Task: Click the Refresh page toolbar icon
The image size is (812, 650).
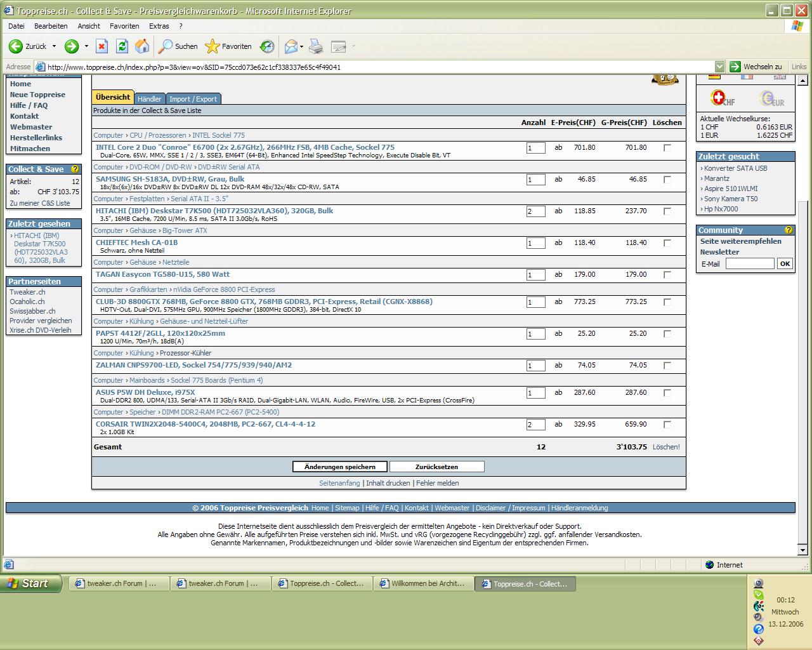Action: click(122, 46)
